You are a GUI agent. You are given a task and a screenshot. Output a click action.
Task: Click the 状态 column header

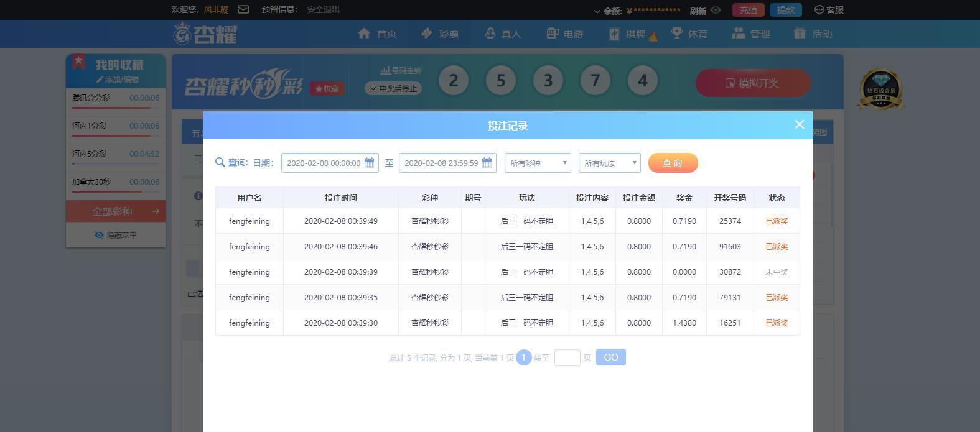click(777, 198)
